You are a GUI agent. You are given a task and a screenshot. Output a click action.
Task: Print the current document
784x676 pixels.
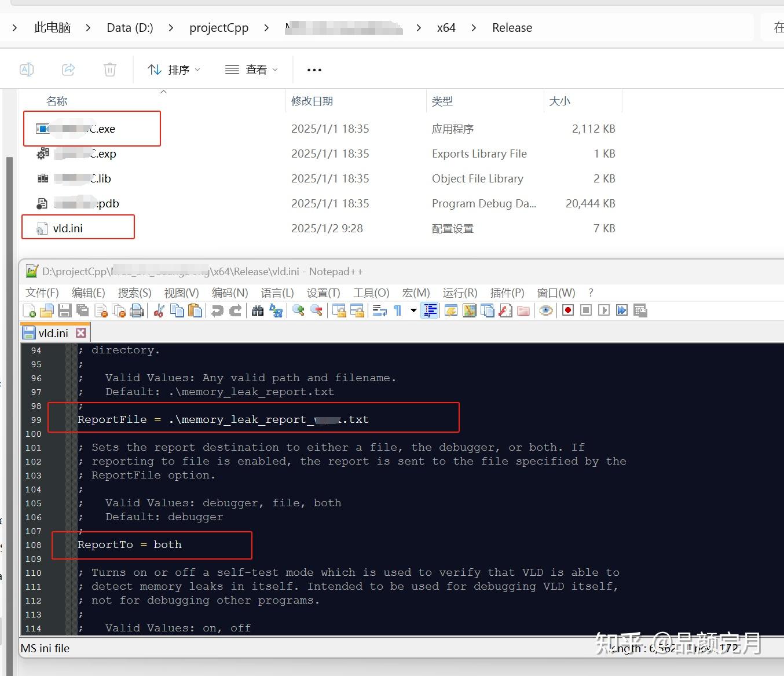137,310
